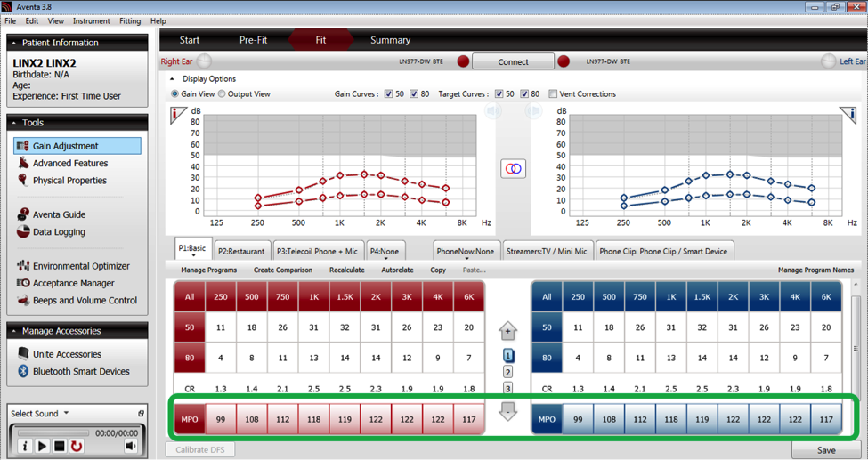The image size is (868, 460).
Task: Select right ear All column header
Action: point(190,296)
